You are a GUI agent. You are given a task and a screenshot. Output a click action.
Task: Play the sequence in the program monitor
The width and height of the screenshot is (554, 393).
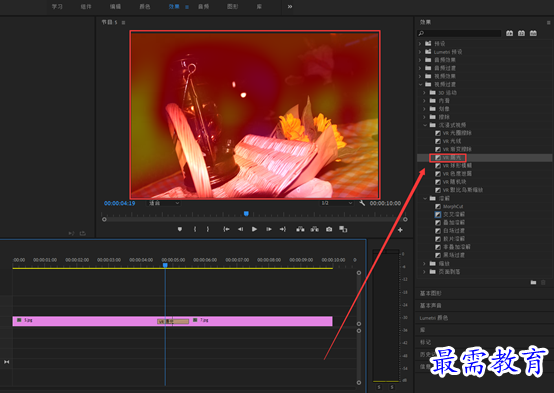tap(254, 229)
